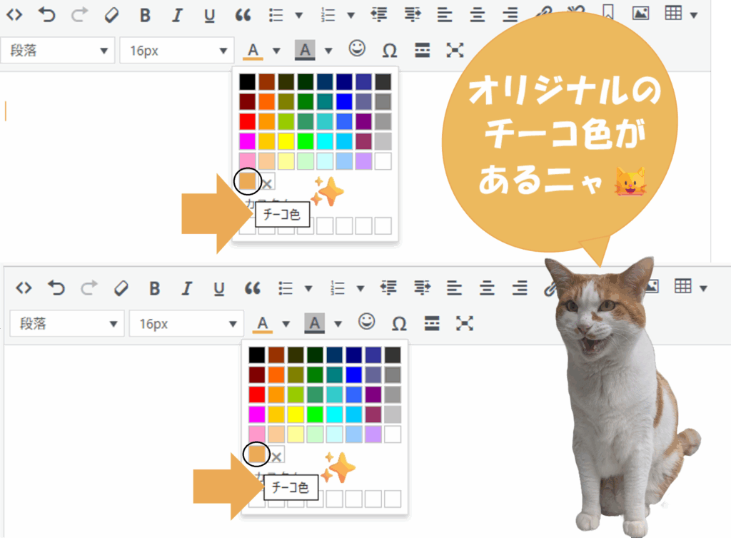
Task: Expand bullet list options arrow in lower toolbar
Action: [x=308, y=288]
